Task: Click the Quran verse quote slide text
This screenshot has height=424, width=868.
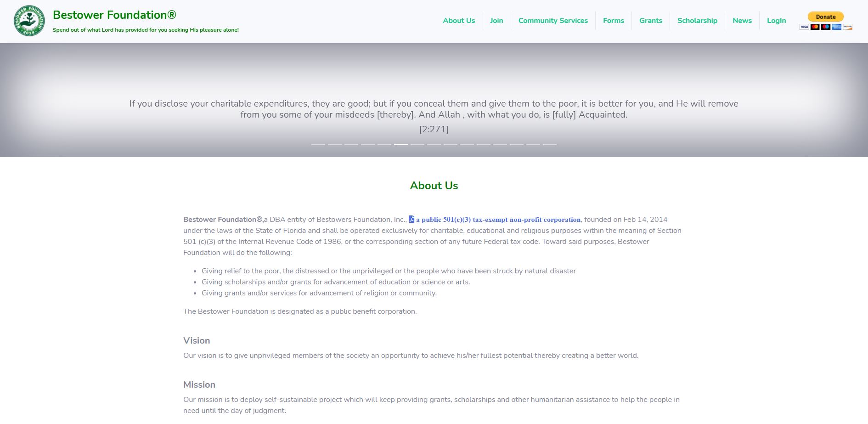Action: [x=434, y=109]
